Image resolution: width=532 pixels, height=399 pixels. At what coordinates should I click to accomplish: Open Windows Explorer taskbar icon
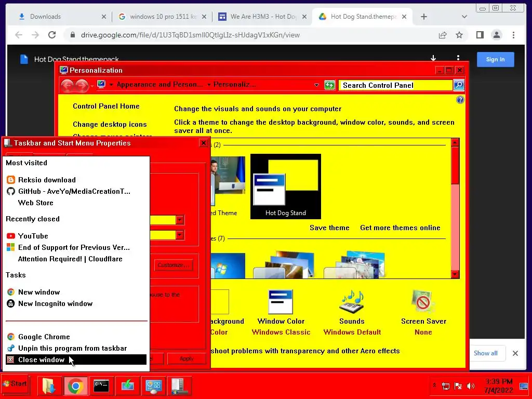pos(49,386)
